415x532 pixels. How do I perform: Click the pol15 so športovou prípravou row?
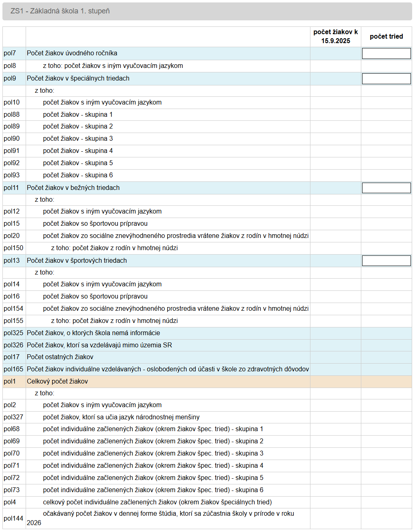tap(95, 224)
